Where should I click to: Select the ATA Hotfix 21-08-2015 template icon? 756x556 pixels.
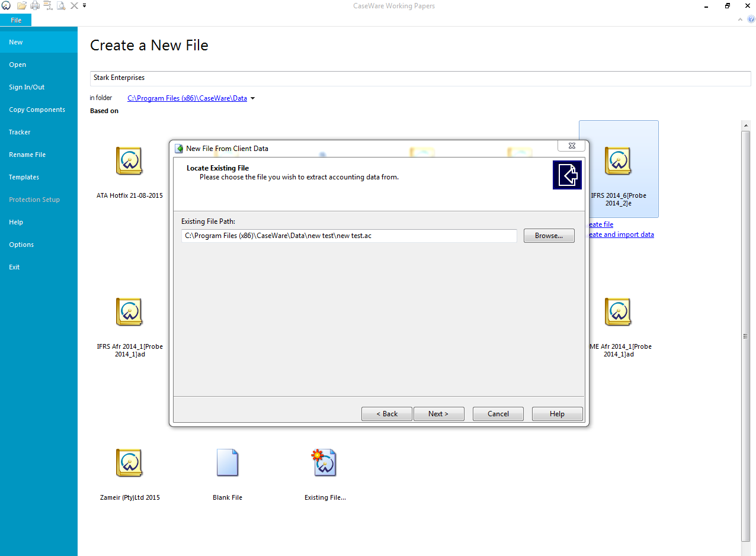(x=129, y=160)
